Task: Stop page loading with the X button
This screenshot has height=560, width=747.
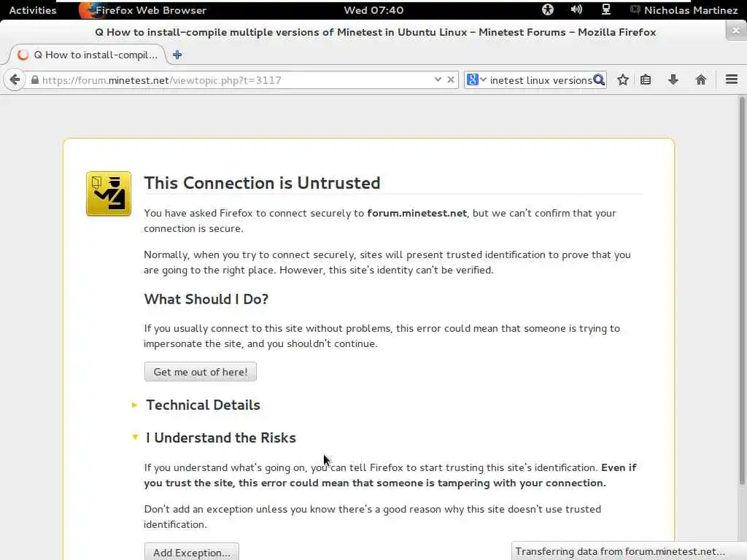Action: coord(451,79)
